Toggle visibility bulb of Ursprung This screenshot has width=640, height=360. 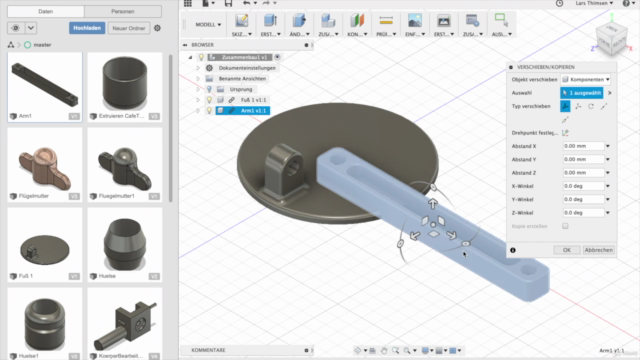[209, 89]
